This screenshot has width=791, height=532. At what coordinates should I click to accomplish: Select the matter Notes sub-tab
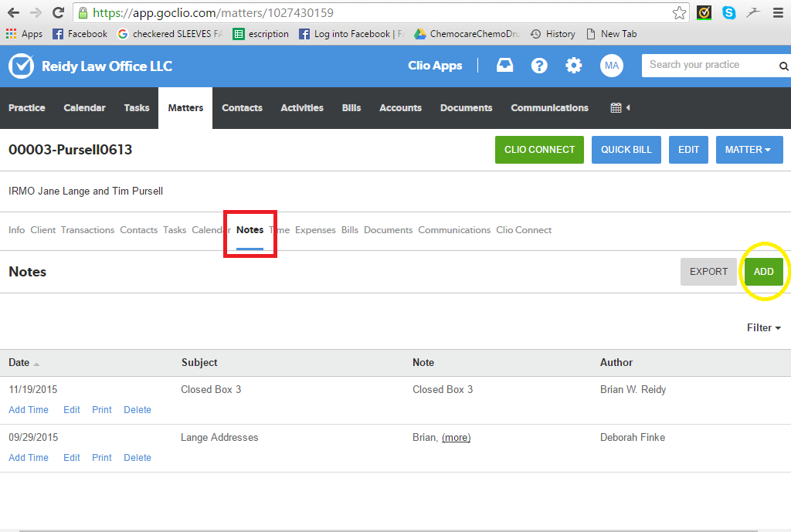coord(250,230)
